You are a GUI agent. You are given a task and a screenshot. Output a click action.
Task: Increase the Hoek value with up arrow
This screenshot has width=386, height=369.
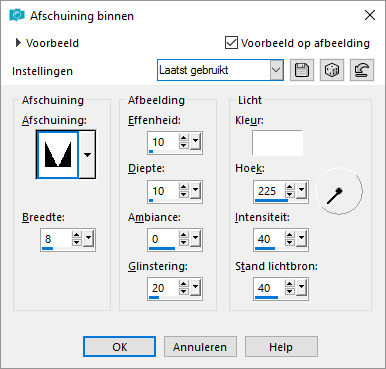pyautogui.click(x=290, y=187)
